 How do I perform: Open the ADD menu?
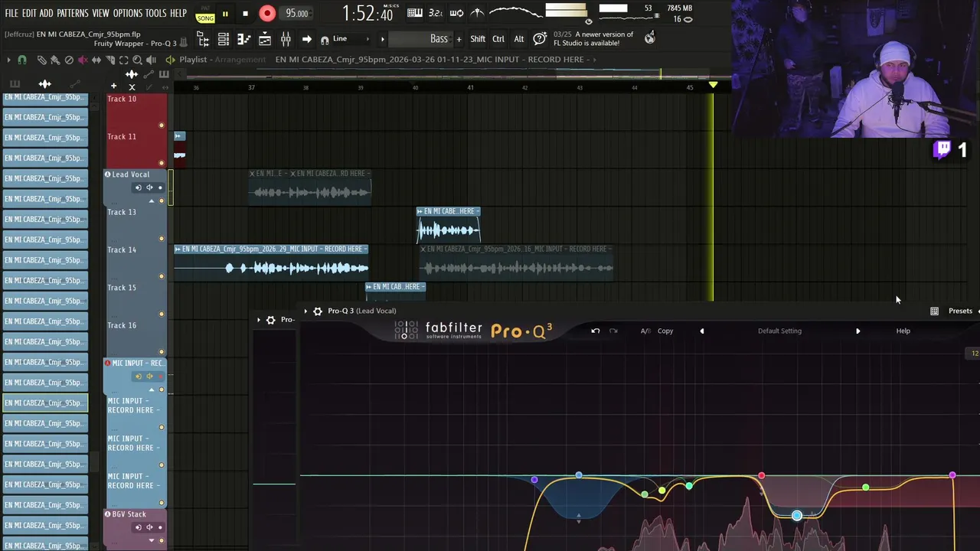click(x=47, y=14)
